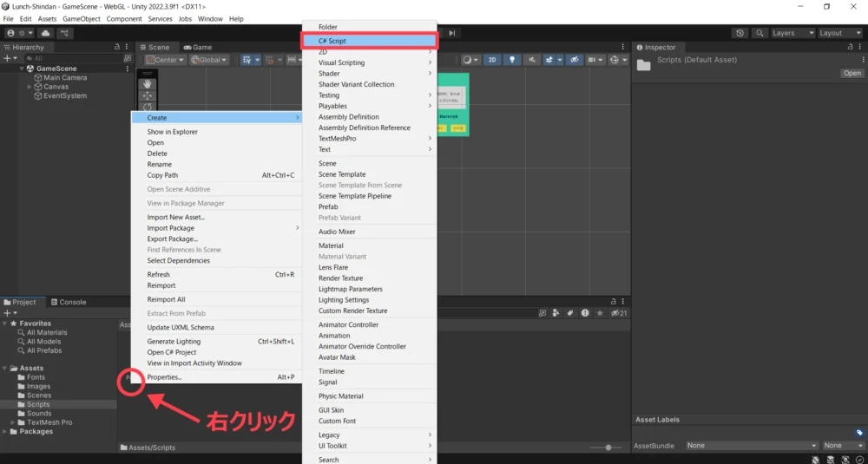Screen dimensions: 868x464
Task: Switch to the Scene tab
Action: (155, 47)
